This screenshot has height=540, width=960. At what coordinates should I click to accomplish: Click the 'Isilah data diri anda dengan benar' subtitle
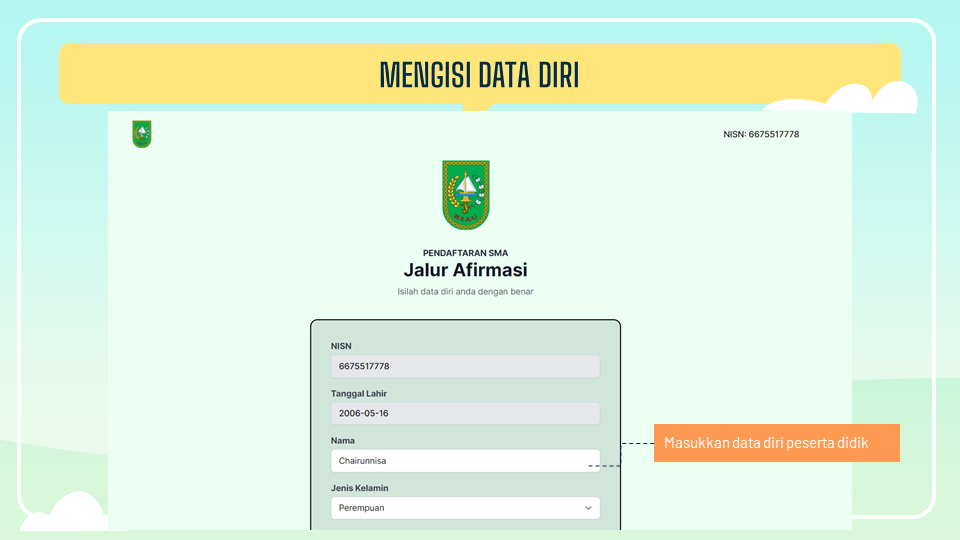coord(465,292)
